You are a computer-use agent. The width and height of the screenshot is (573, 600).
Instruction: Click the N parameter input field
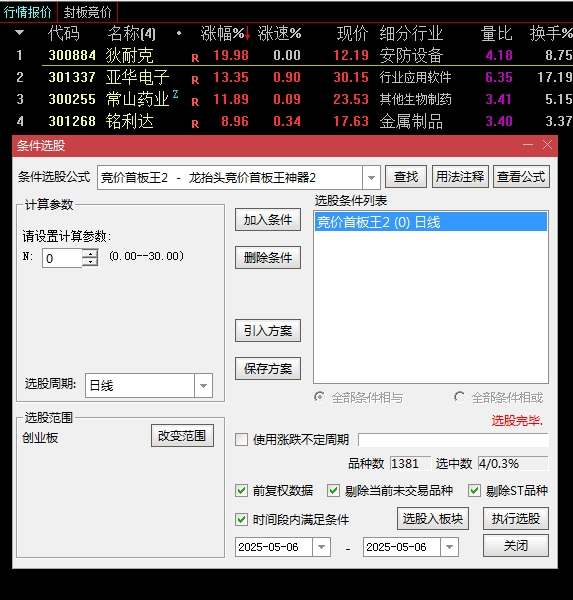coord(62,258)
